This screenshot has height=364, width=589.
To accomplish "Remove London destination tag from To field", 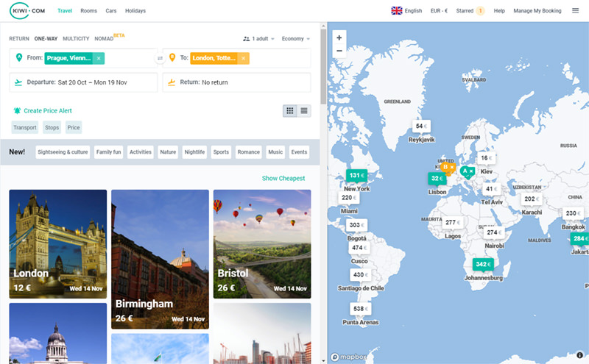I will (243, 58).
